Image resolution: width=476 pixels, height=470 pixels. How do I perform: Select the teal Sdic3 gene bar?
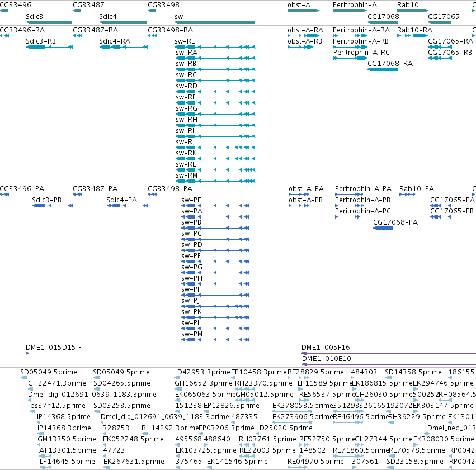tap(49, 22)
